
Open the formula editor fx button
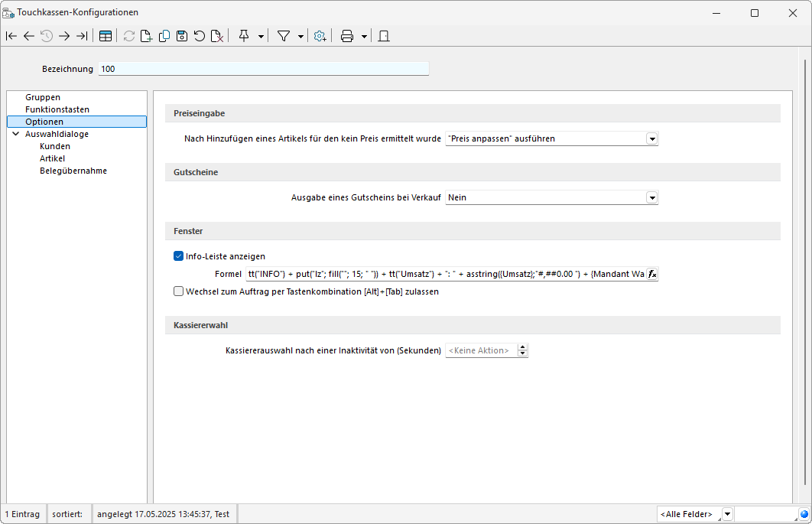(x=652, y=274)
